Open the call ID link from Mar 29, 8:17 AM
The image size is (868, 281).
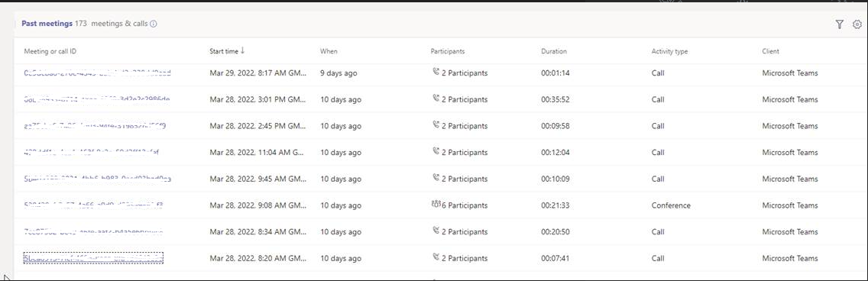98,73
